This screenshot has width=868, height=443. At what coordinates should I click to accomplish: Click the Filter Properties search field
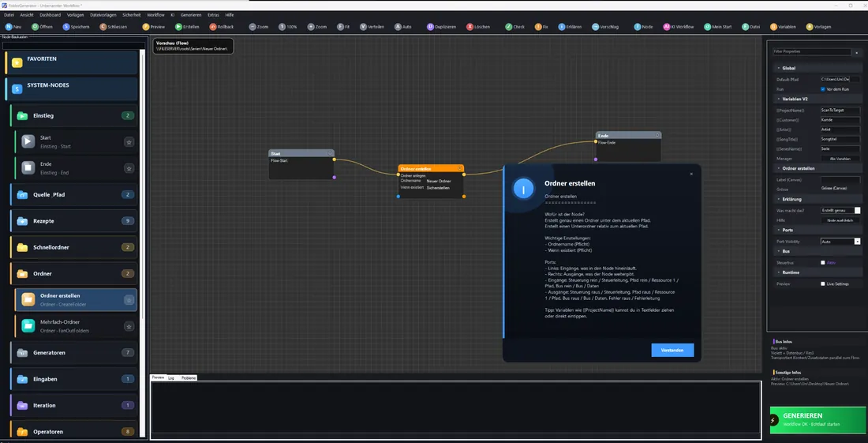click(811, 51)
